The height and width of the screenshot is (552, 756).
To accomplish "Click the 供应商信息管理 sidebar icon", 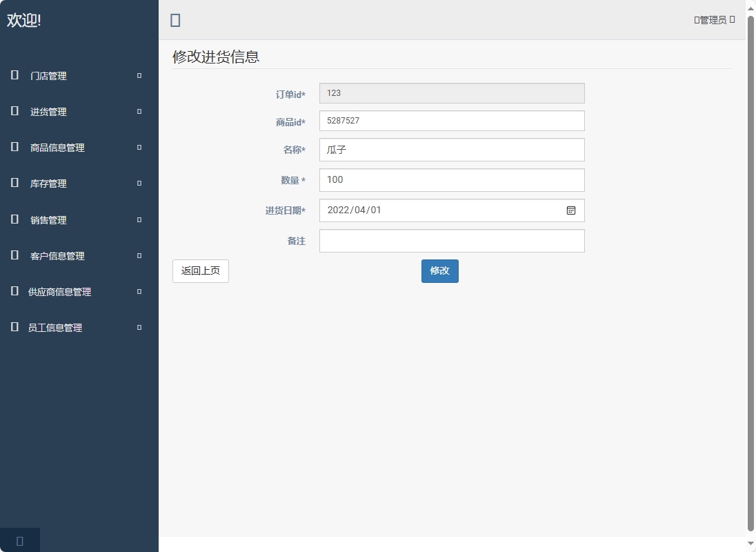I will tap(14, 291).
